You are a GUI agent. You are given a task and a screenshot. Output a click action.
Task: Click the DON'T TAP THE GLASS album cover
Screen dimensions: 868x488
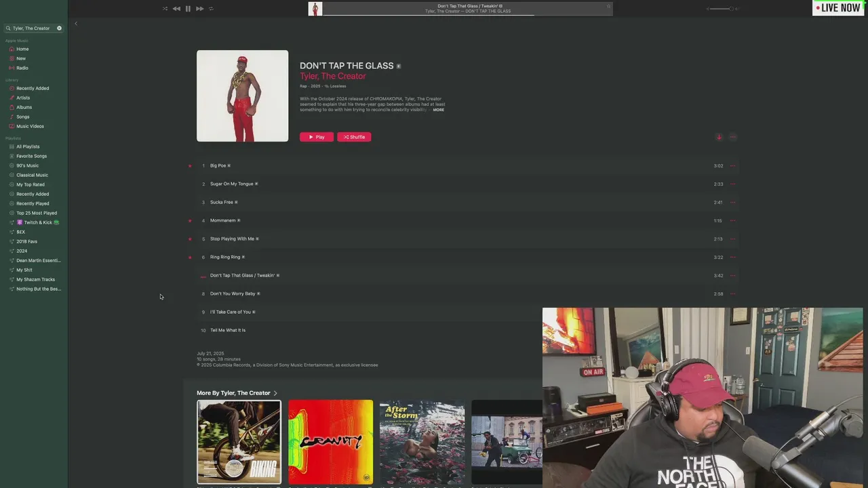242,96
